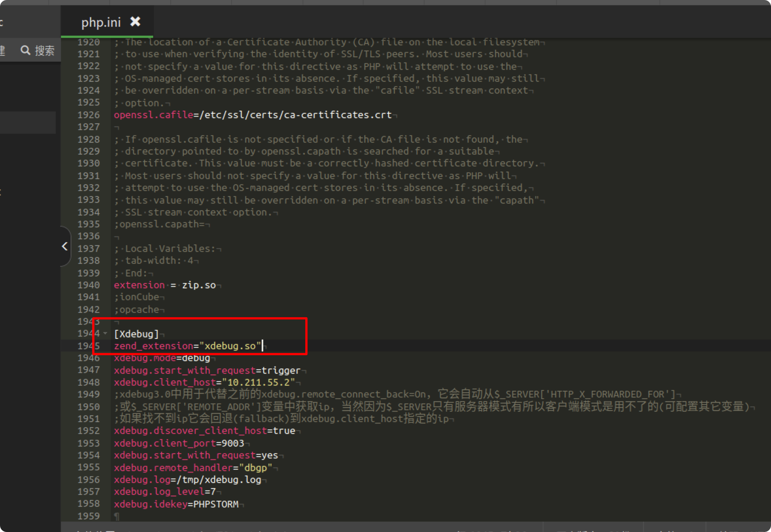
Task: Place cursor in xdebug.mode=debug line
Action: (162, 358)
